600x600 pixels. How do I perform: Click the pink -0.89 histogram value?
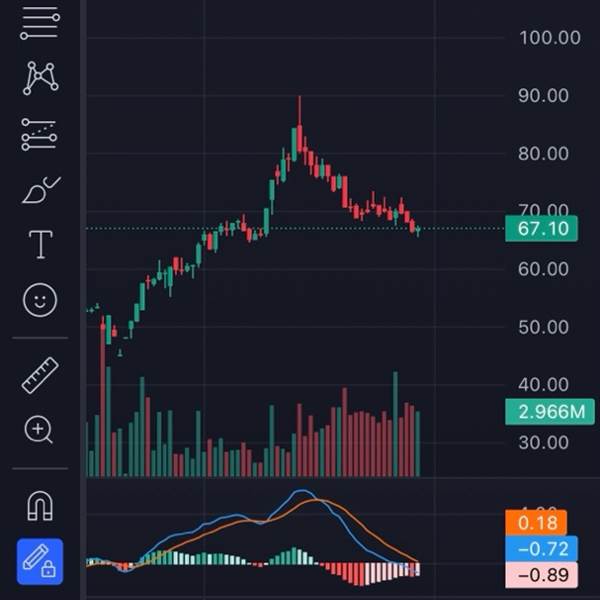(x=541, y=575)
